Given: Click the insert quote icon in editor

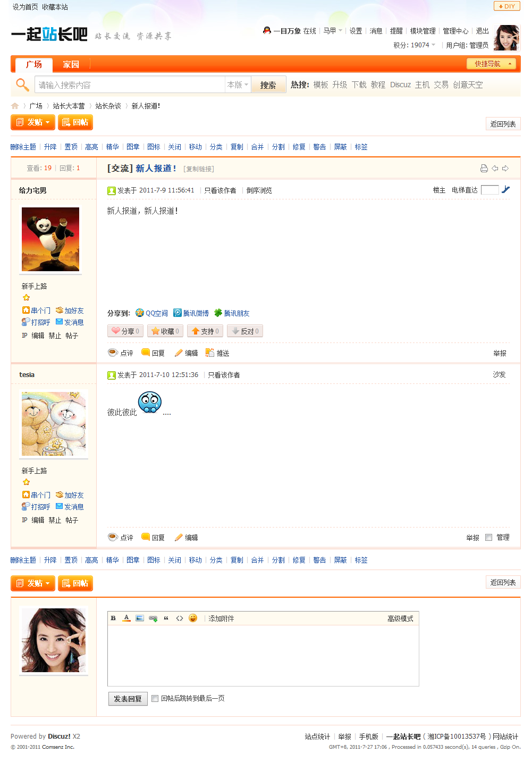Looking at the screenshot, I should pyautogui.click(x=166, y=618).
